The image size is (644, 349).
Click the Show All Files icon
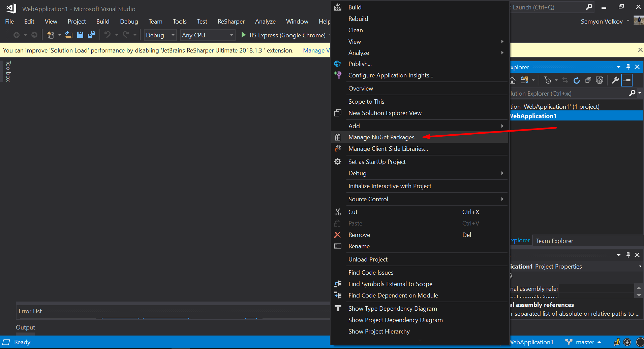(x=600, y=80)
